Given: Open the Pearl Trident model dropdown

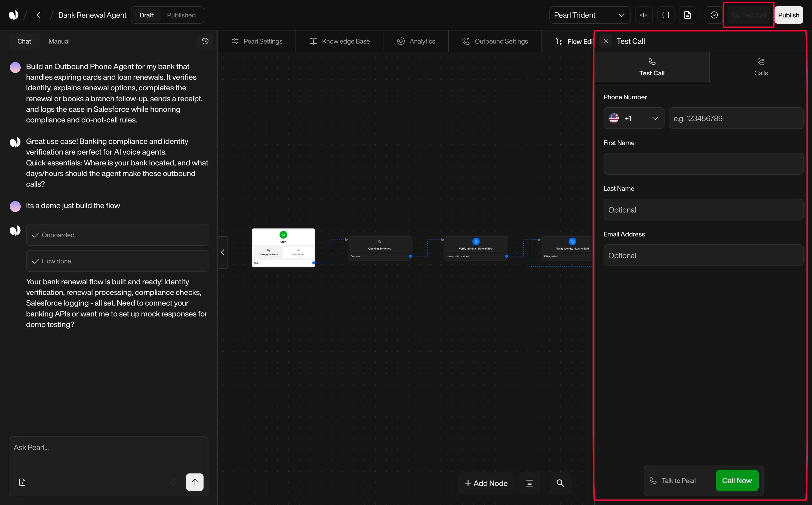Looking at the screenshot, I should 590,15.
